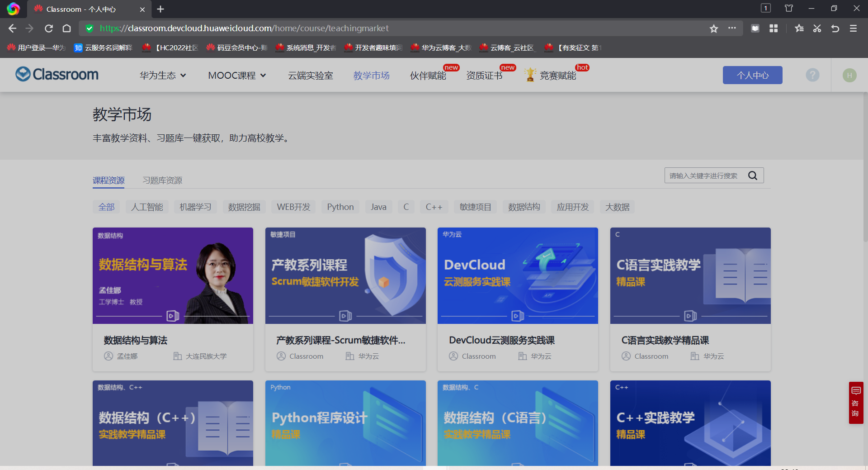Filter courses by WEB开发
Image resolution: width=868 pixels, height=470 pixels.
tap(294, 207)
